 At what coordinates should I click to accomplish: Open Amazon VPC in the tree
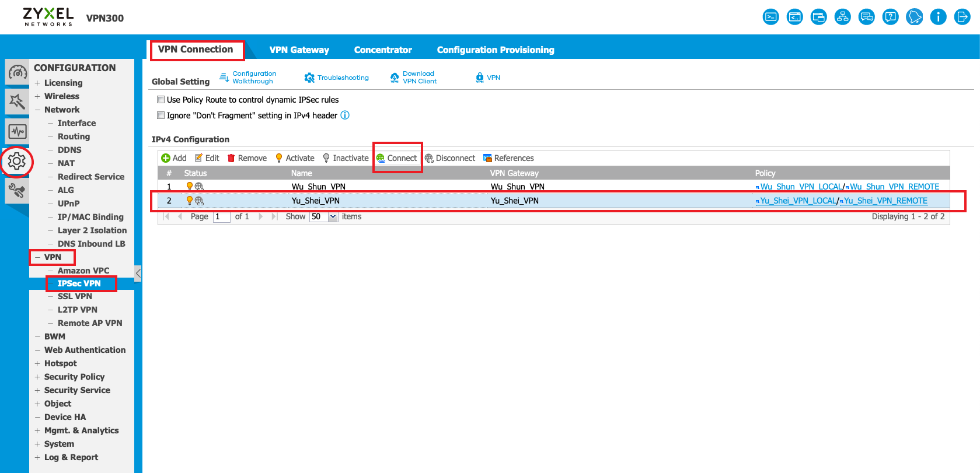83,271
